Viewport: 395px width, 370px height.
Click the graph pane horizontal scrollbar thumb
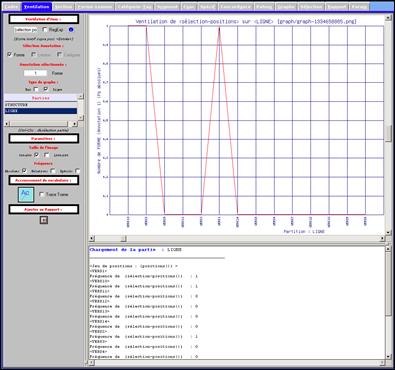click(x=124, y=238)
